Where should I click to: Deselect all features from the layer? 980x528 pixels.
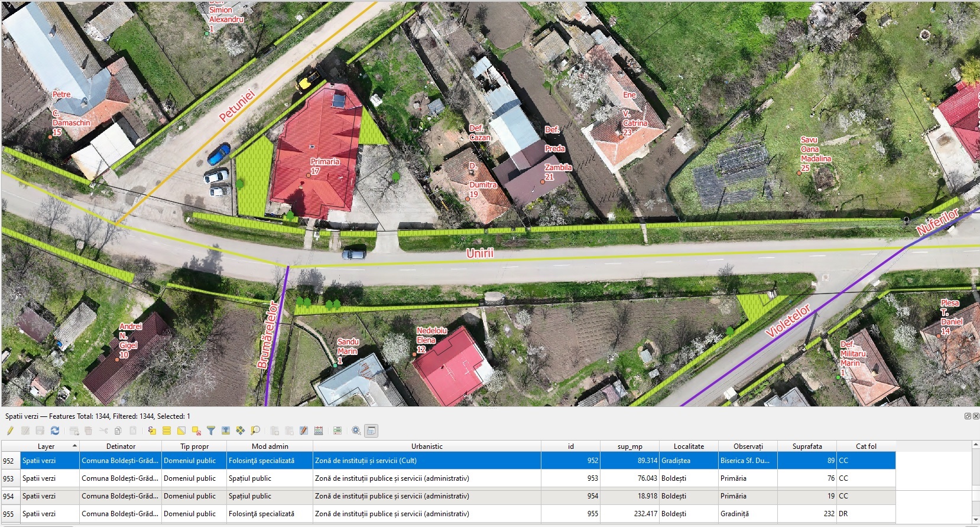(x=196, y=431)
